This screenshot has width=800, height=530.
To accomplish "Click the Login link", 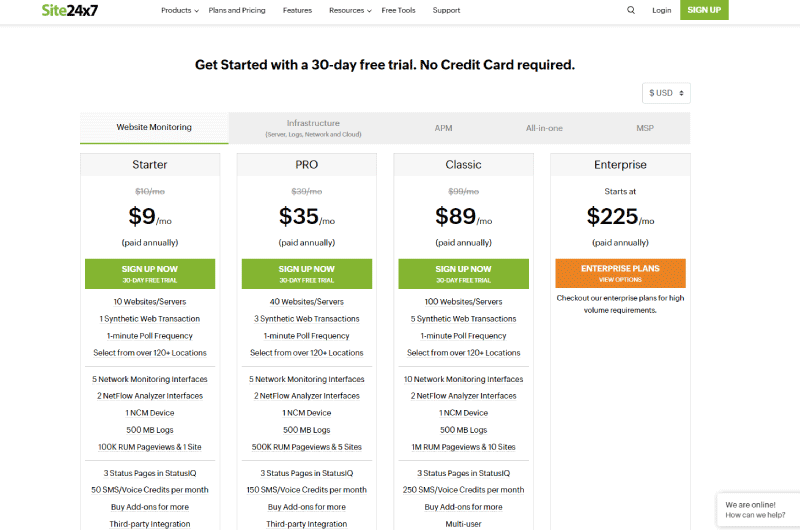I will (x=662, y=10).
